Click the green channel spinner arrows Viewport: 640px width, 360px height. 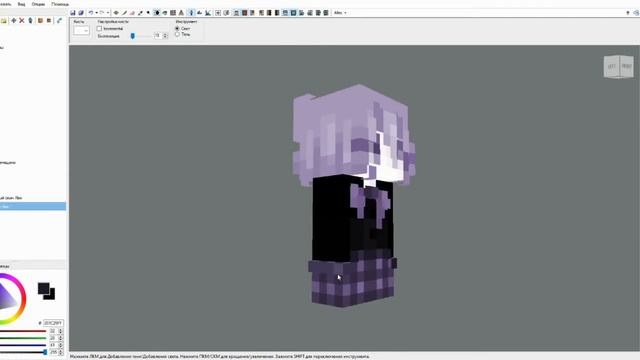point(61,338)
